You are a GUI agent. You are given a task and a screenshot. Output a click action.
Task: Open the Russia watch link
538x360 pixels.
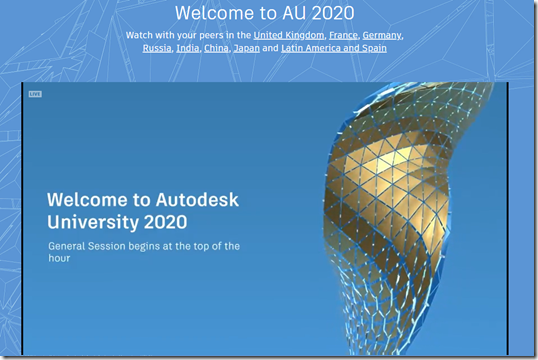157,48
